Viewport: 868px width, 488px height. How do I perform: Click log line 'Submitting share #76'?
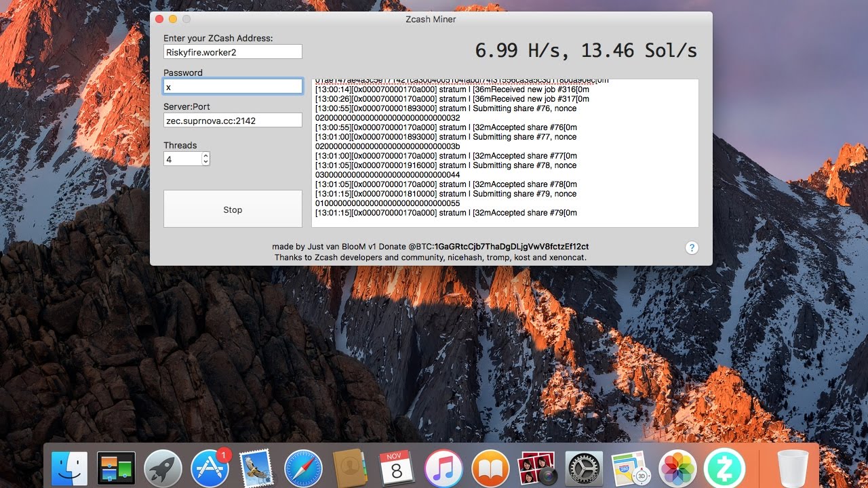click(x=446, y=108)
